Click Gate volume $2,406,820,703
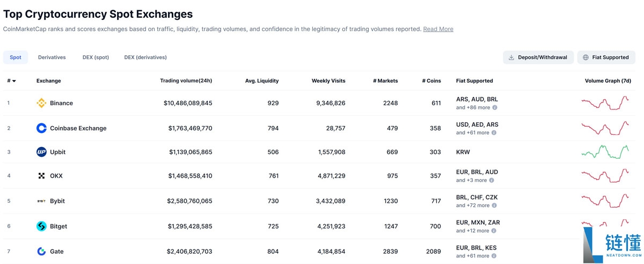This screenshot has height=264, width=644. [189, 251]
